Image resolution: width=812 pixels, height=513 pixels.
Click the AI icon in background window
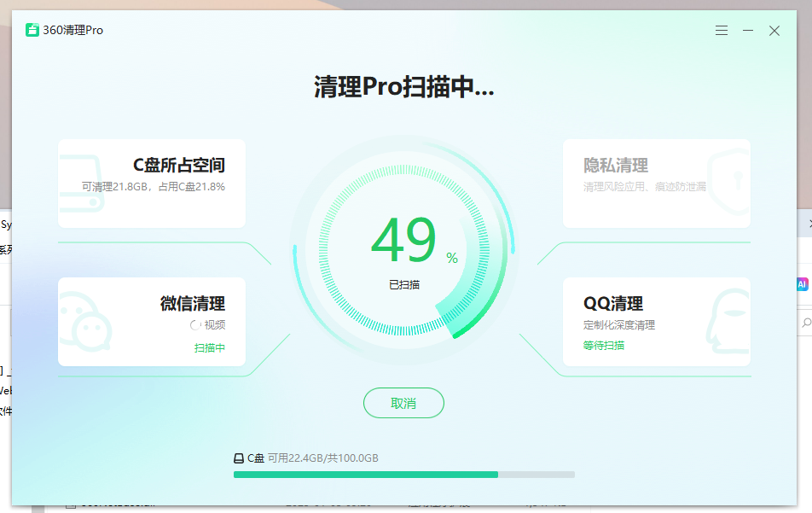point(802,284)
